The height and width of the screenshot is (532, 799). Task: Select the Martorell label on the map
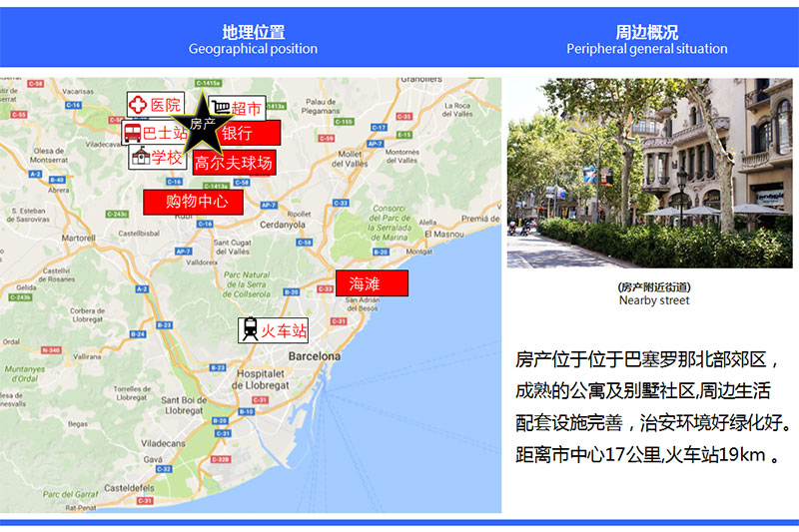tap(78, 239)
